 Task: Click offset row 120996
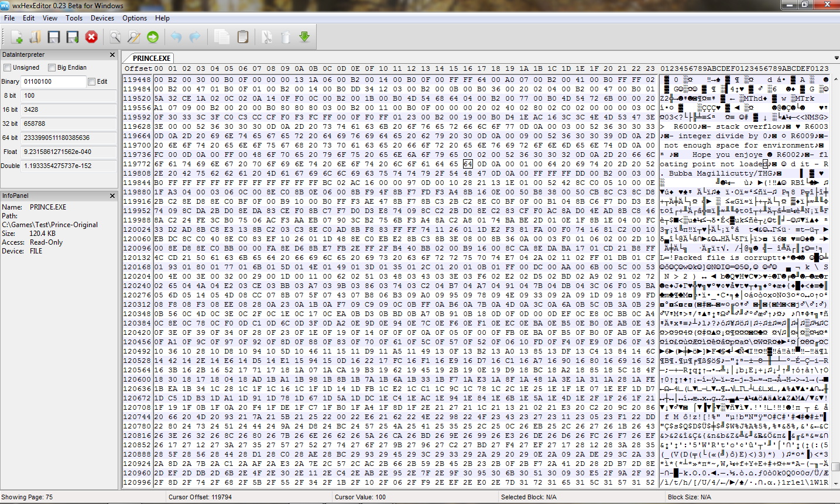tap(137, 482)
